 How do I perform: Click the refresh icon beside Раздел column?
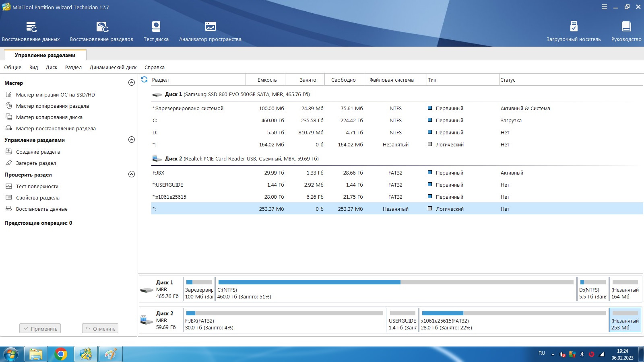tap(144, 80)
